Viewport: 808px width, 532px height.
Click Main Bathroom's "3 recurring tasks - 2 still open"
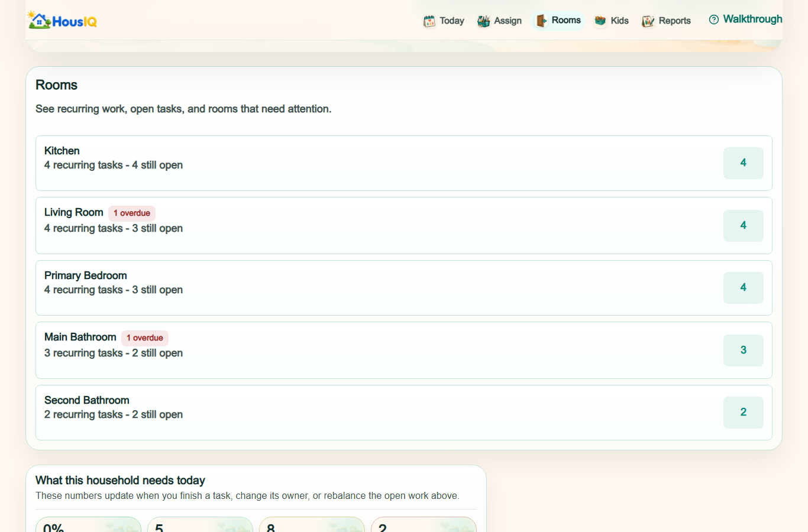coord(114,353)
